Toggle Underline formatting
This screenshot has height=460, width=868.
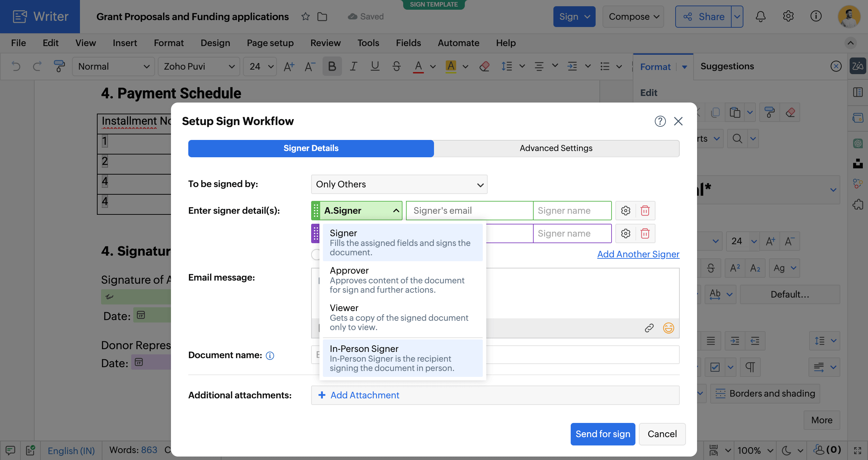pos(375,66)
